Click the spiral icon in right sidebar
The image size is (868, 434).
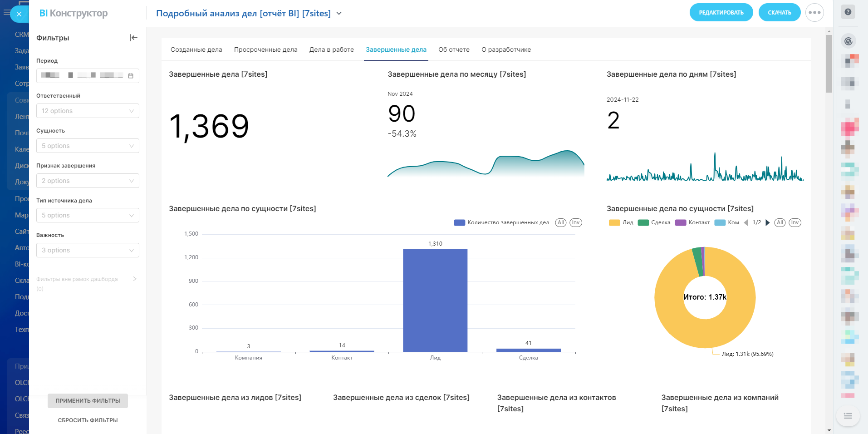(x=848, y=41)
